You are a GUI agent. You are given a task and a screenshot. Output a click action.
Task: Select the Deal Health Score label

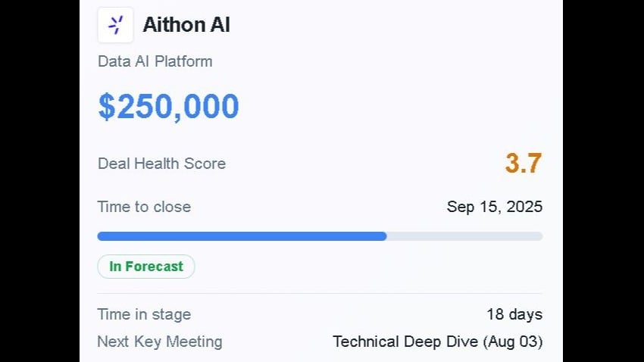click(161, 163)
